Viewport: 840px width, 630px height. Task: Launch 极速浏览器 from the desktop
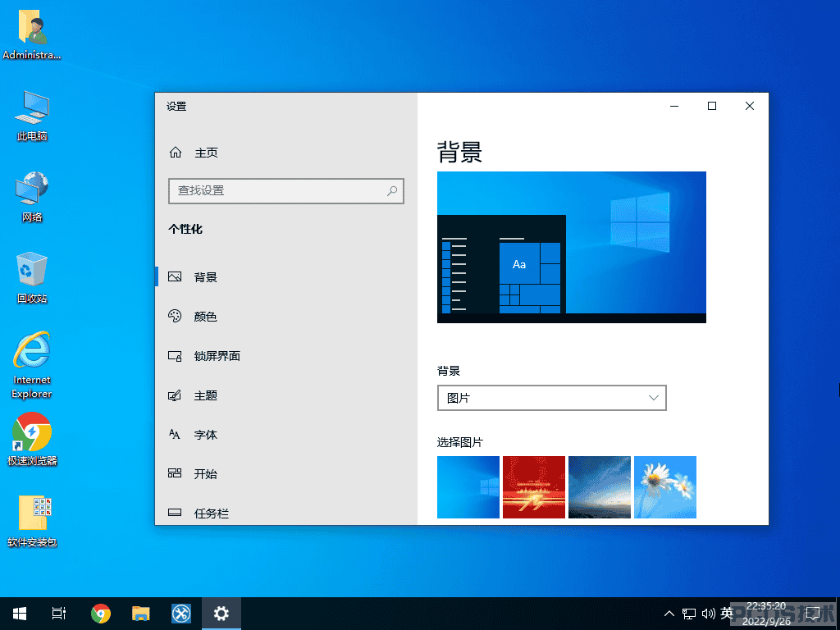32,440
